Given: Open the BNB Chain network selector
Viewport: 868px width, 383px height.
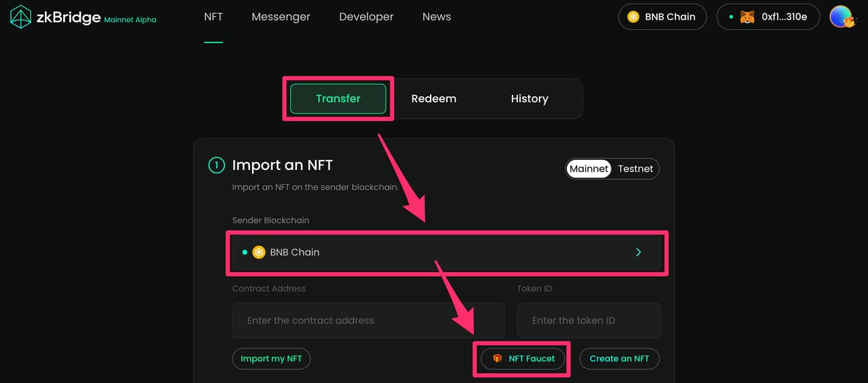Looking at the screenshot, I should pos(662,17).
